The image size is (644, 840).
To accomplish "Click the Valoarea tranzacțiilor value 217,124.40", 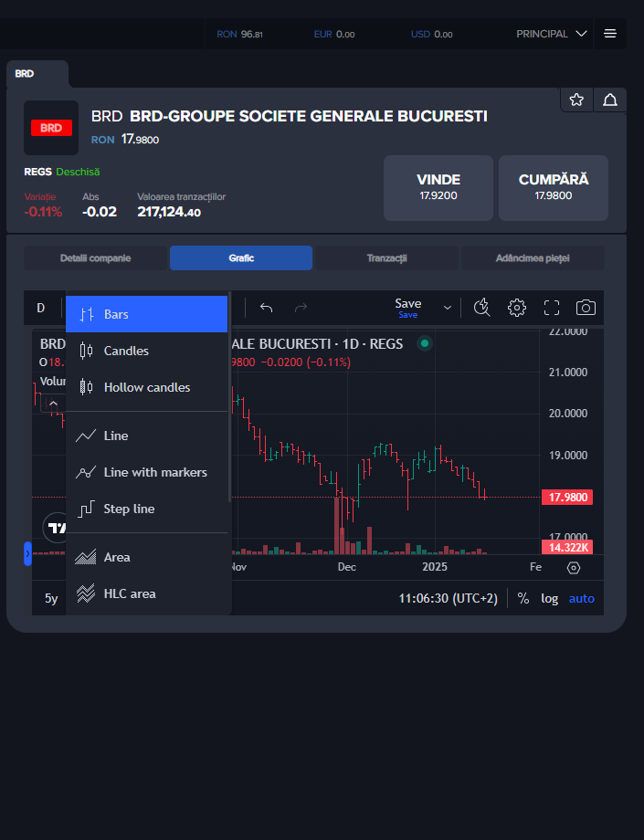I will pos(169,212).
